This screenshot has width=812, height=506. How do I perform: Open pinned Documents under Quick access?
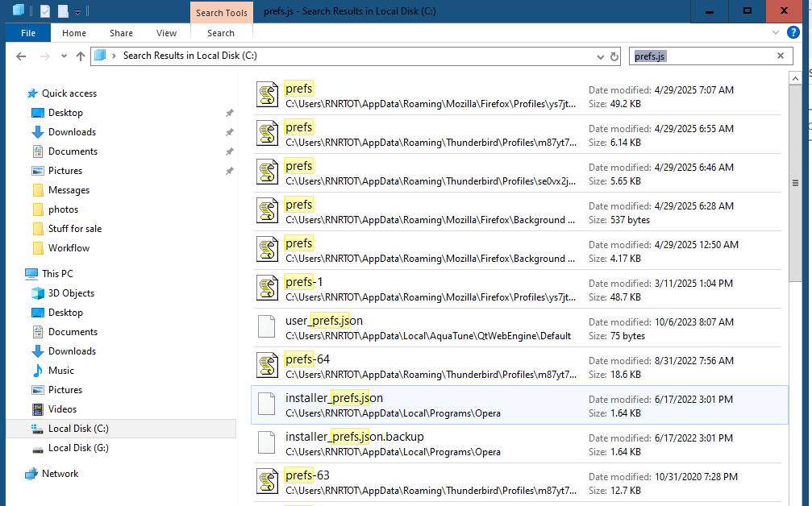pyautogui.click(x=73, y=151)
